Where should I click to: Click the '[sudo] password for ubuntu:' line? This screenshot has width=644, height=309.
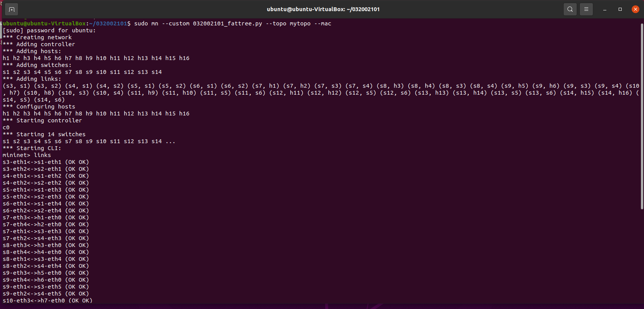tap(49, 30)
